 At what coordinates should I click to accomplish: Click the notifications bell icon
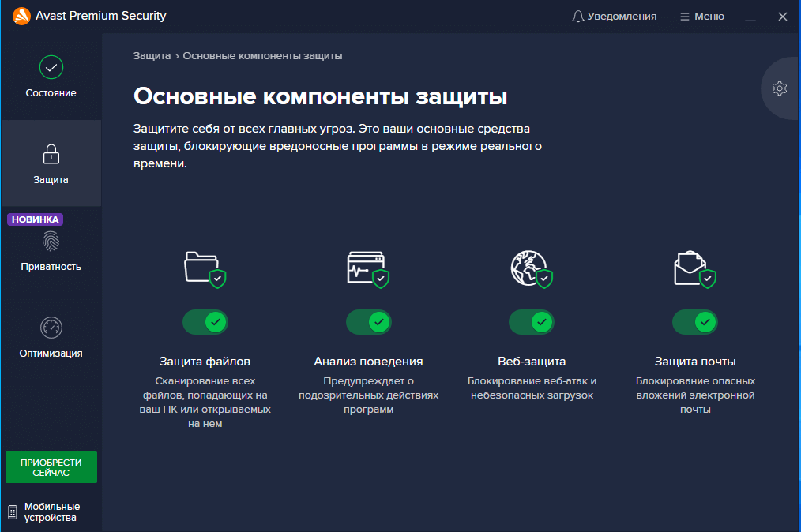(x=577, y=17)
